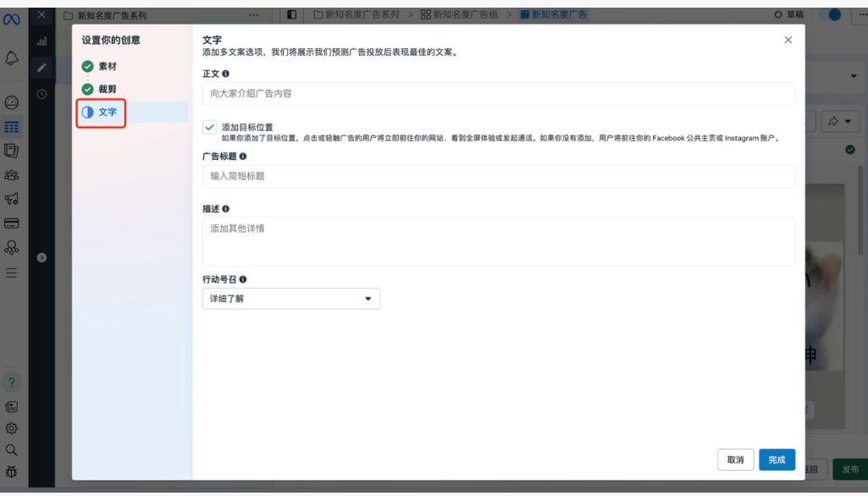
Task: Click the megaphone ads icon in sidebar
Action: (x=12, y=200)
